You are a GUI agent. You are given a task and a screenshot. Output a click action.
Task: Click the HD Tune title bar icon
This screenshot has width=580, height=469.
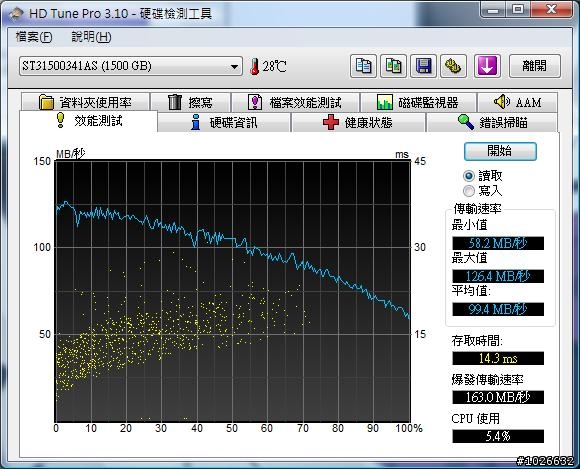click(x=17, y=14)
